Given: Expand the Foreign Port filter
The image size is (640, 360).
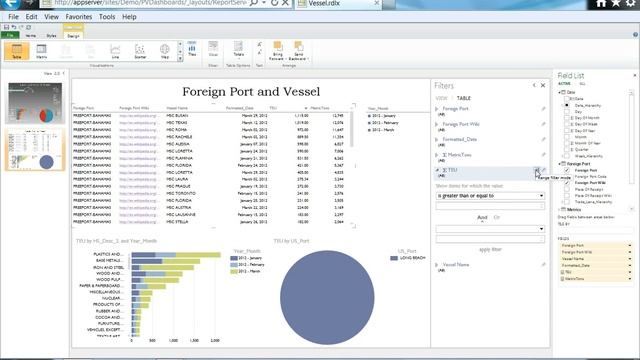Looking at the screenshot, I should pyautogui.click(x=437, y=109).
